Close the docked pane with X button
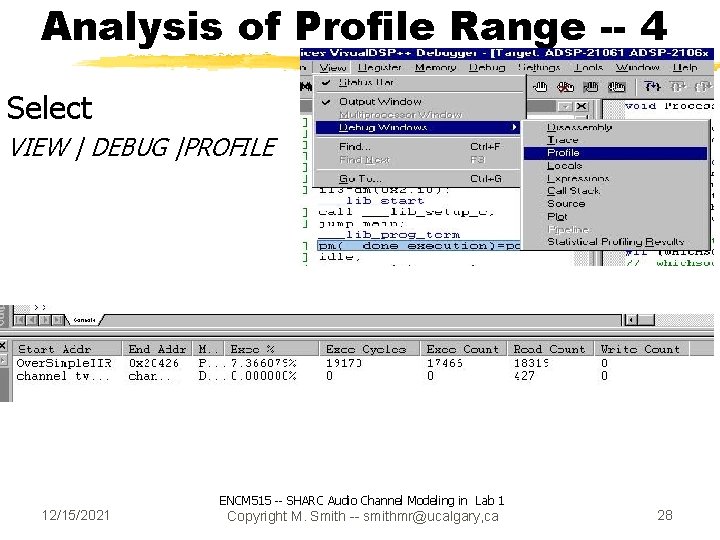 click(x=581, y=107)
